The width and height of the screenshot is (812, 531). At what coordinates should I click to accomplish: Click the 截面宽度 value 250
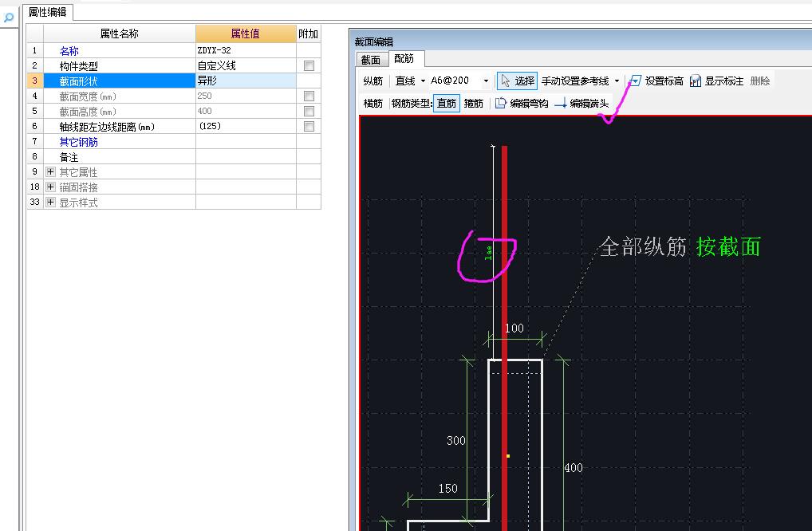pos(246,96)
